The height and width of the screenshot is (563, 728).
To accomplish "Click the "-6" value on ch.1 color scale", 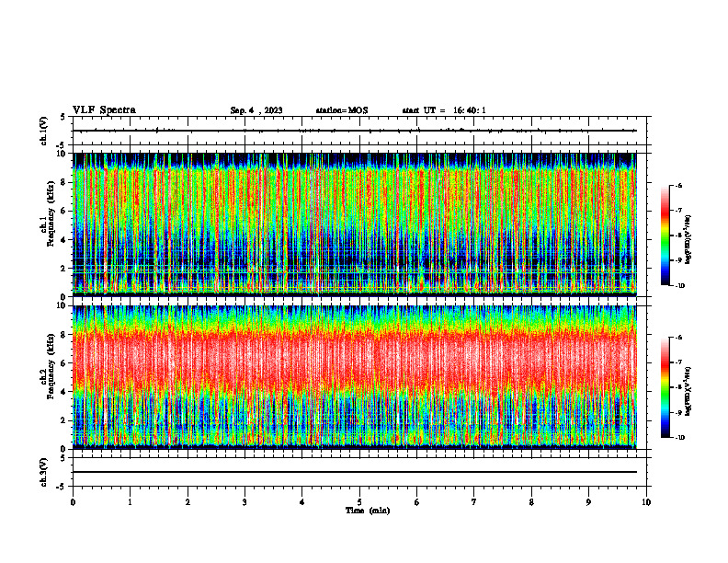I will pyautogui.click(x=678, y=186).
